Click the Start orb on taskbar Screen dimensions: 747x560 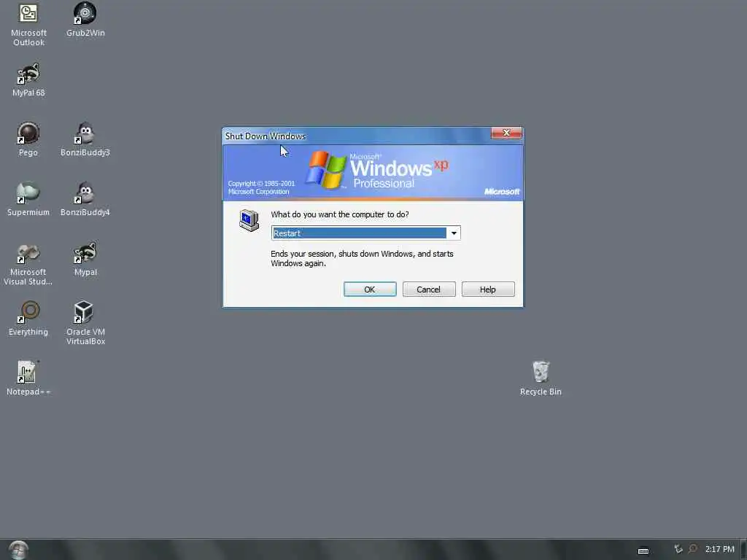18,550
